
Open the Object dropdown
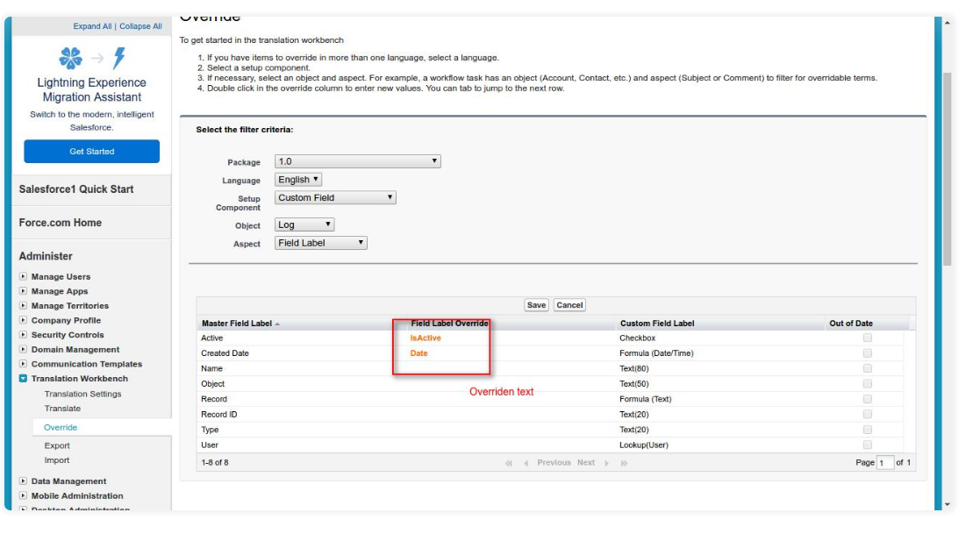coord(304,224)
